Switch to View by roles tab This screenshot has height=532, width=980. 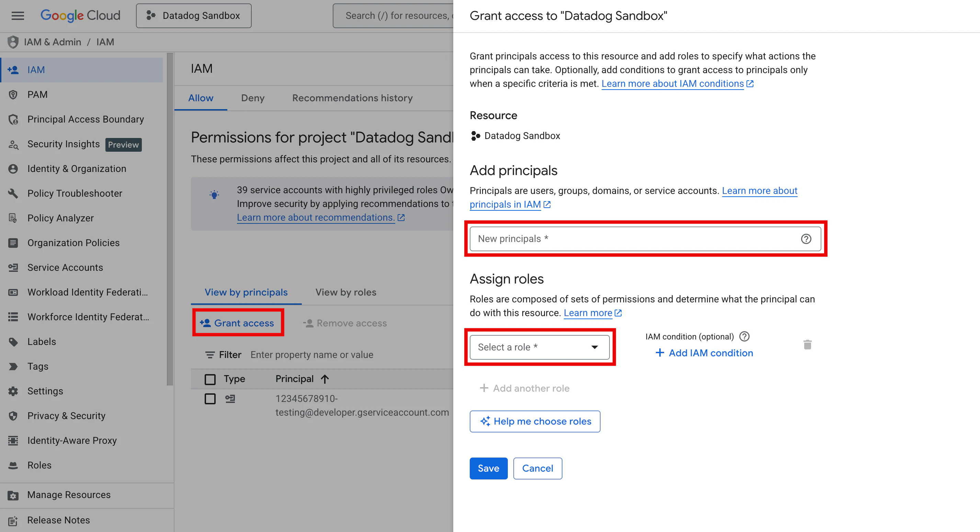[345, 292]
